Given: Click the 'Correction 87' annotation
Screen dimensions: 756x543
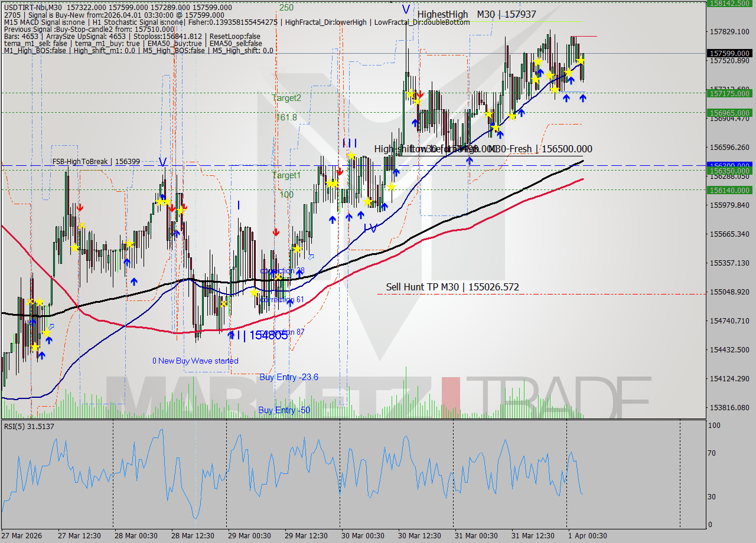Looking at the screenshot, I should point(288,332).
